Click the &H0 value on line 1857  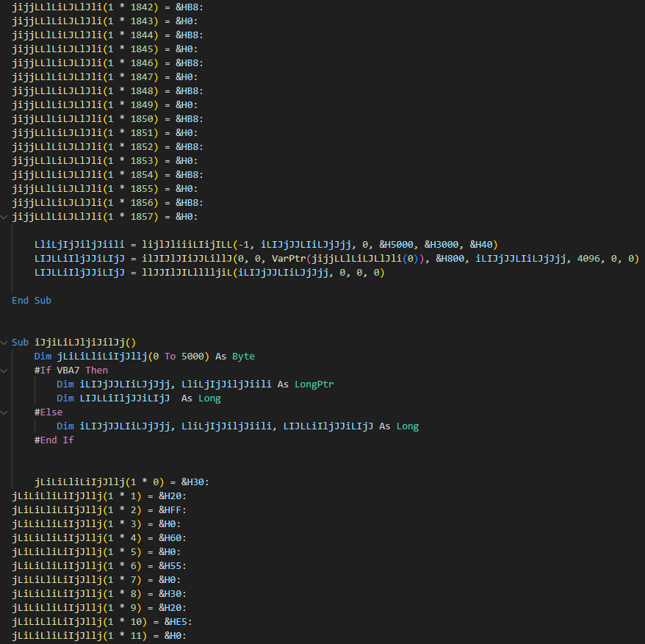point(184,217)
